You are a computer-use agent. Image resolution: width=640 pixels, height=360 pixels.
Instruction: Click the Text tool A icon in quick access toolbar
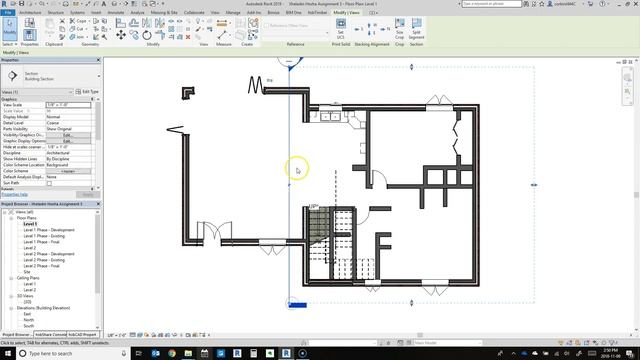[104, 4]
